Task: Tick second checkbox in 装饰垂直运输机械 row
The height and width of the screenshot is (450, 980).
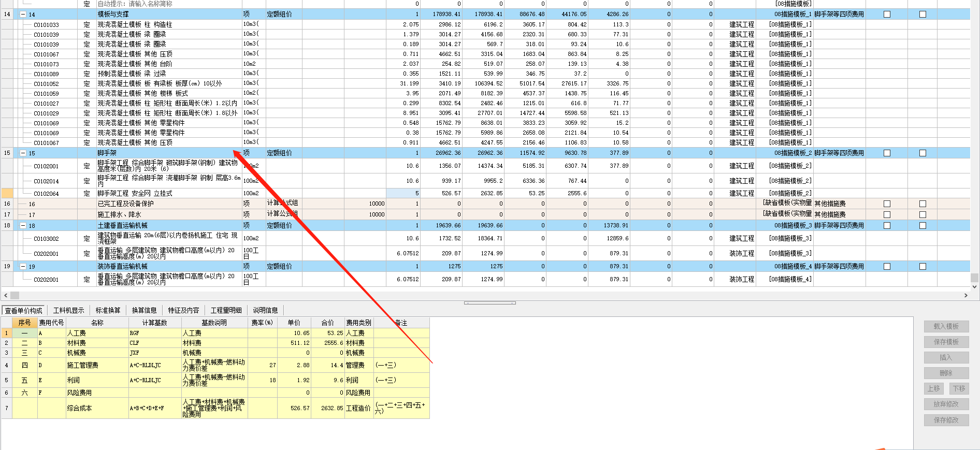Action: click(x=923, y=267)
